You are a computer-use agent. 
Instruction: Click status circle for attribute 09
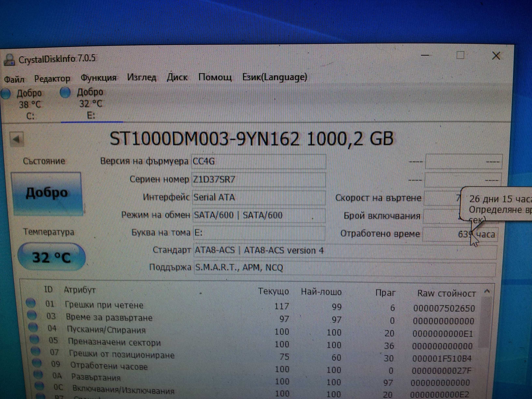click(x=37, y=363)
